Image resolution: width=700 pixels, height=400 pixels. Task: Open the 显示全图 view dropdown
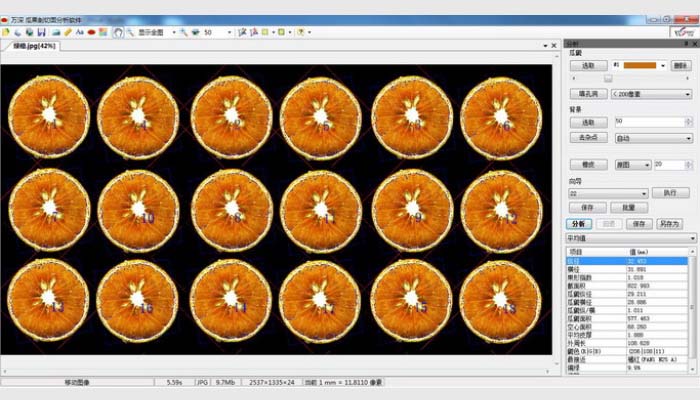pos(171,32)
